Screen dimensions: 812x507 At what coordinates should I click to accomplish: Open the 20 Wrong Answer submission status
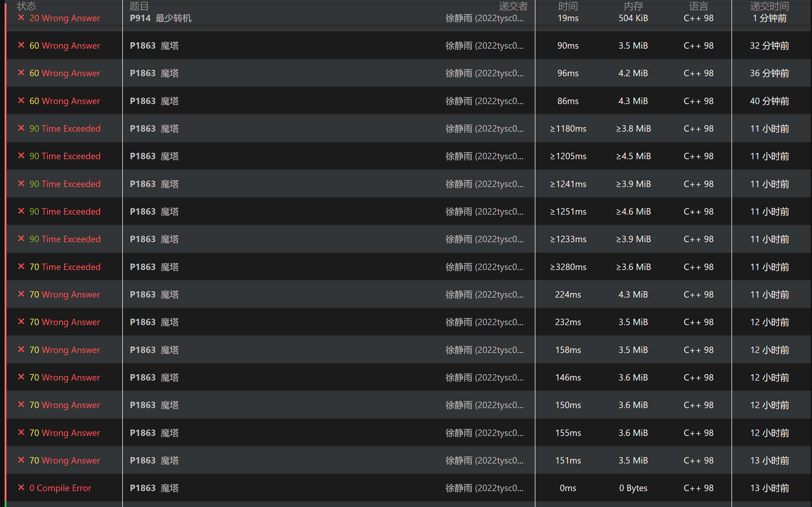click(65, 18)
